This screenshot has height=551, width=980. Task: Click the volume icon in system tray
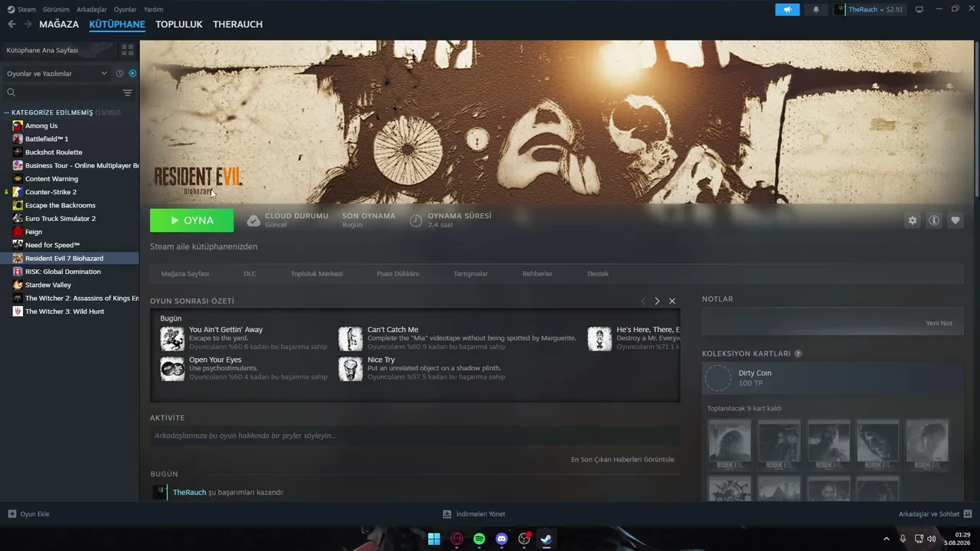931,539
